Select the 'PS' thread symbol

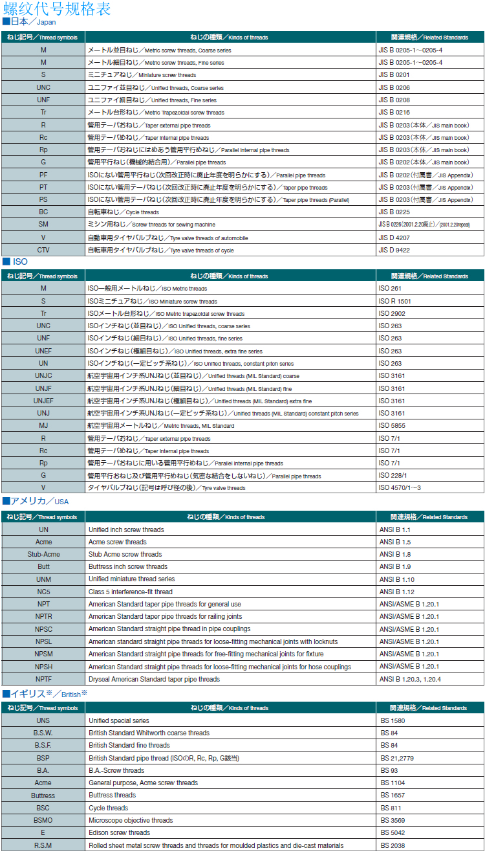tap(43, 200)
